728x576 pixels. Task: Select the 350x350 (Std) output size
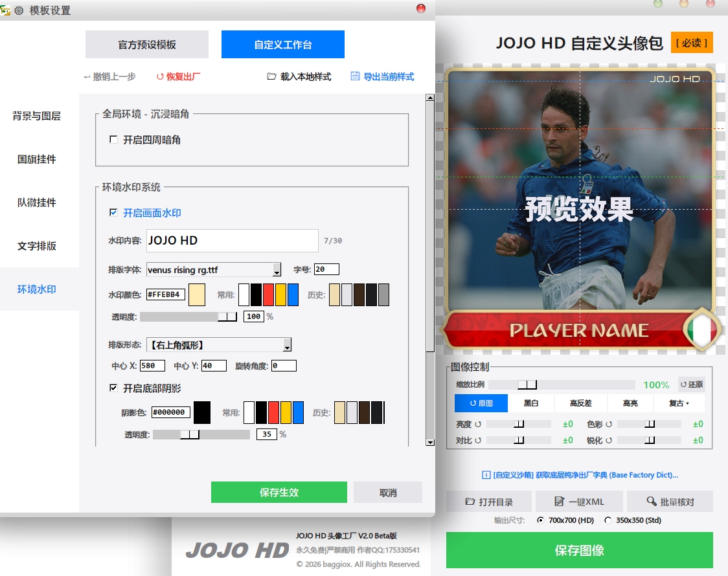coord(608,520)
